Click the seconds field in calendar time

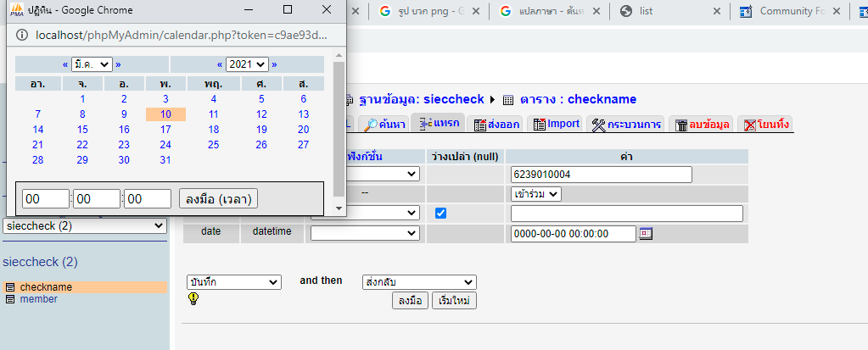[148, 199]
